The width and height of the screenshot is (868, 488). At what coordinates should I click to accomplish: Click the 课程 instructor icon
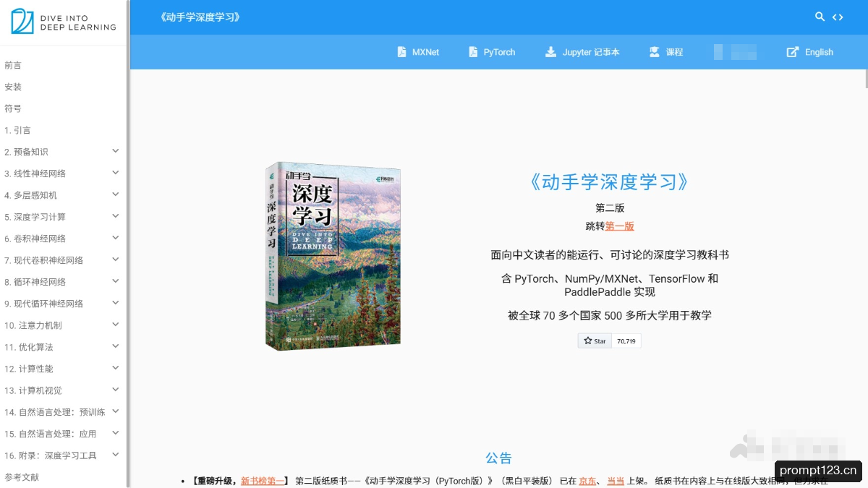tap(655, 52)
